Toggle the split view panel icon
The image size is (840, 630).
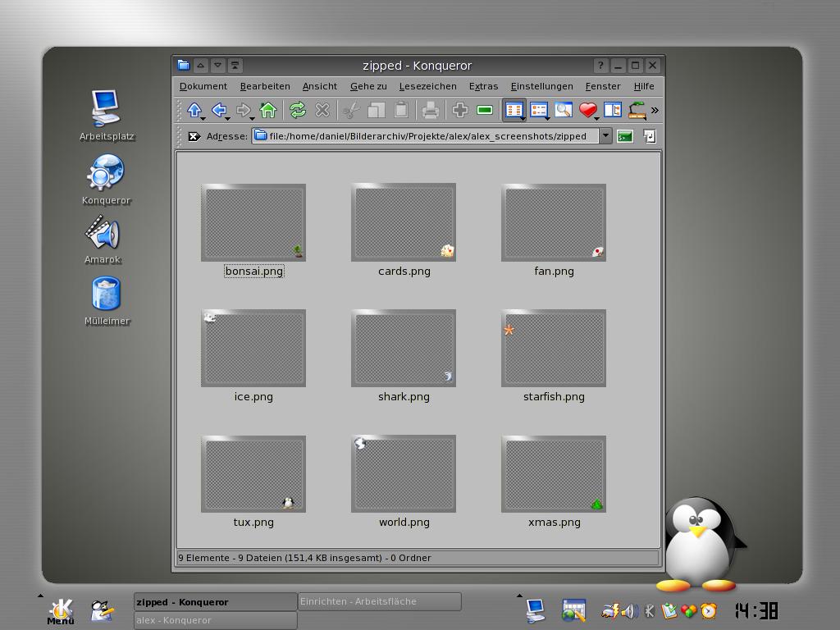[x=612, y=110]
